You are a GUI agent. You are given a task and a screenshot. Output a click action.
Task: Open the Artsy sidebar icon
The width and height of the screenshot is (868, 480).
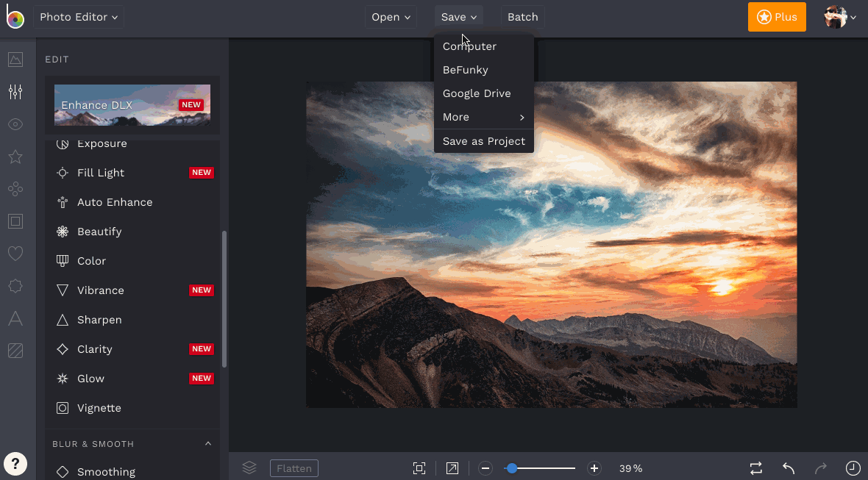click(15, 189)
